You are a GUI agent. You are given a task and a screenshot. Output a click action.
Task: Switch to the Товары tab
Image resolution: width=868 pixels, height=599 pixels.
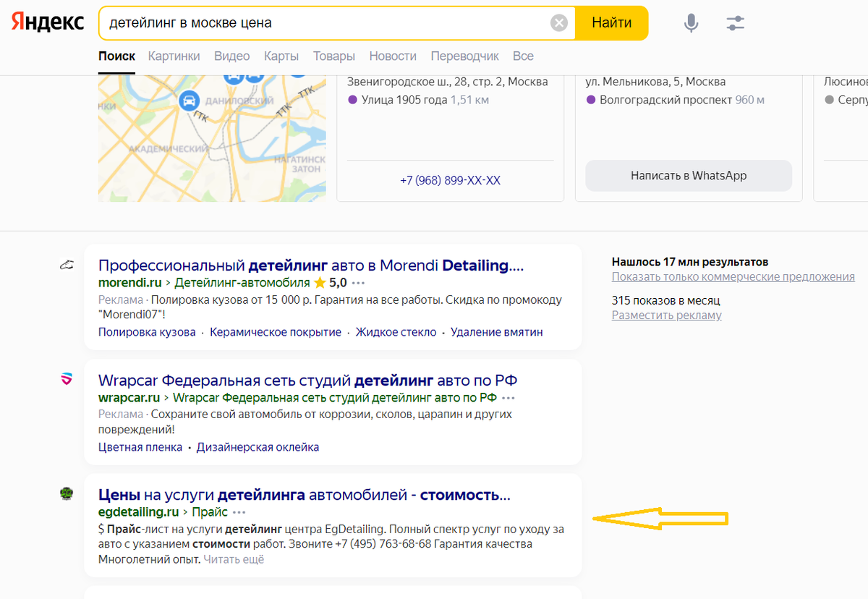[333, 56]
